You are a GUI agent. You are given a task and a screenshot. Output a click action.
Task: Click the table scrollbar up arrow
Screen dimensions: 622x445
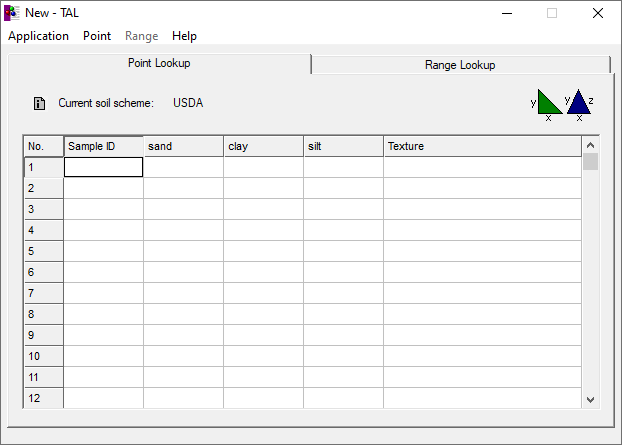click(590, 145)
